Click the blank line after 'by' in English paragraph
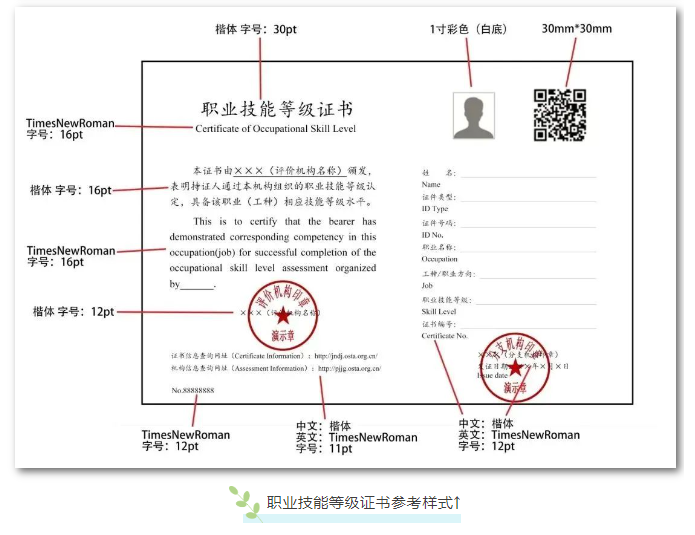Viewport: 695px width, 535px height. coord(198,286)
